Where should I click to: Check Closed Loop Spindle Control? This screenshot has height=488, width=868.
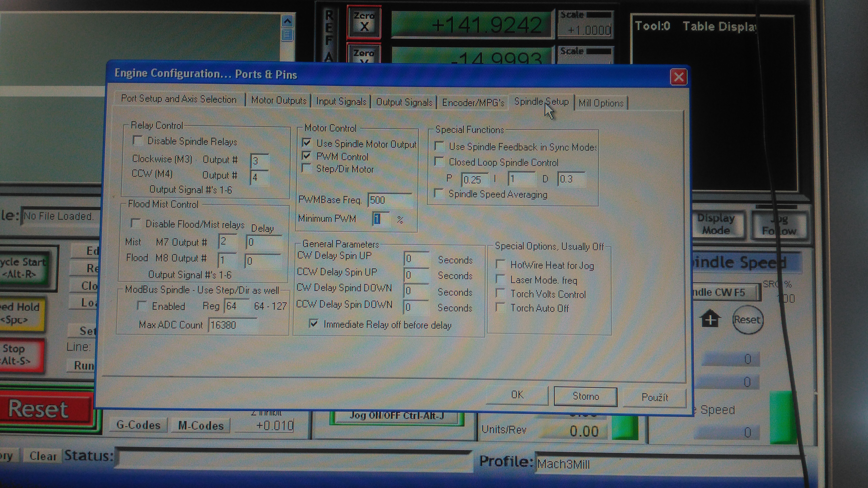pyautogui.click(x=439, y=162)
